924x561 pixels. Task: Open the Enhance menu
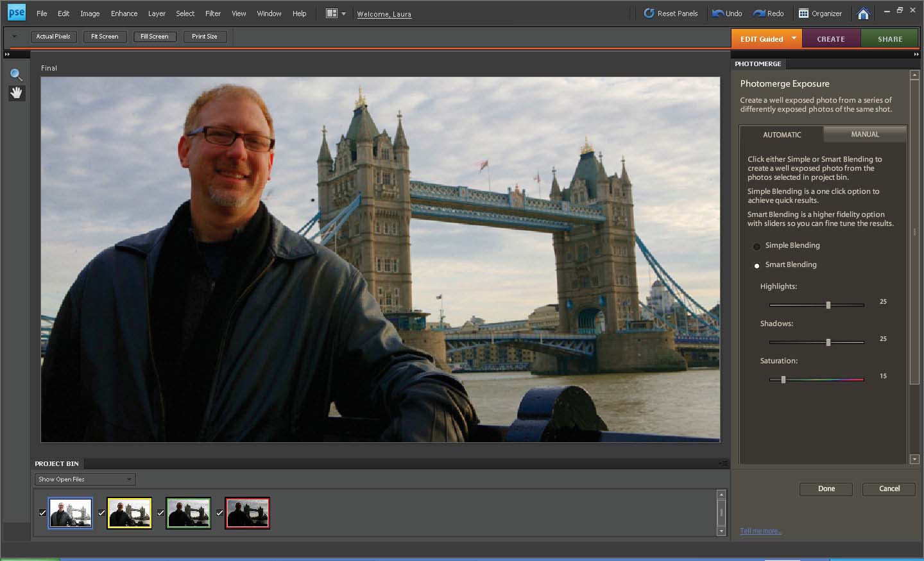point(124,13)
